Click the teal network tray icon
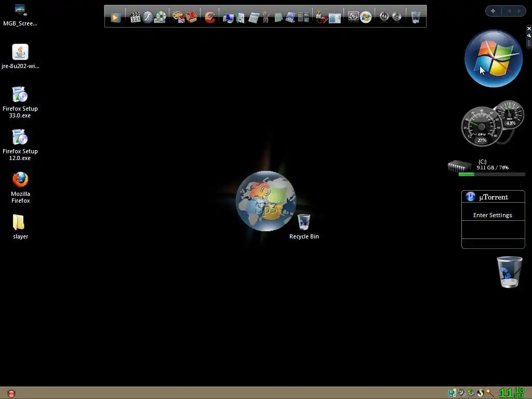Screen dimensions: 532x399 pos(453,393)
